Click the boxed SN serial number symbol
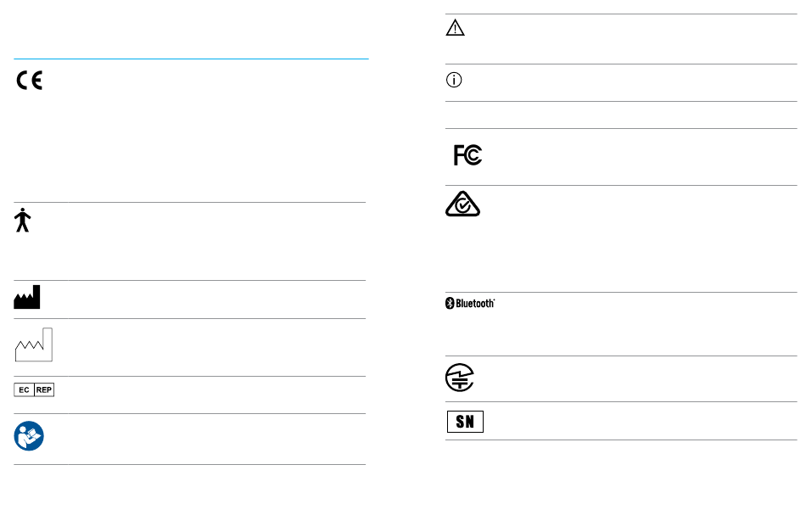The width and height of the screenshot is (806, 532). (465, 422)
